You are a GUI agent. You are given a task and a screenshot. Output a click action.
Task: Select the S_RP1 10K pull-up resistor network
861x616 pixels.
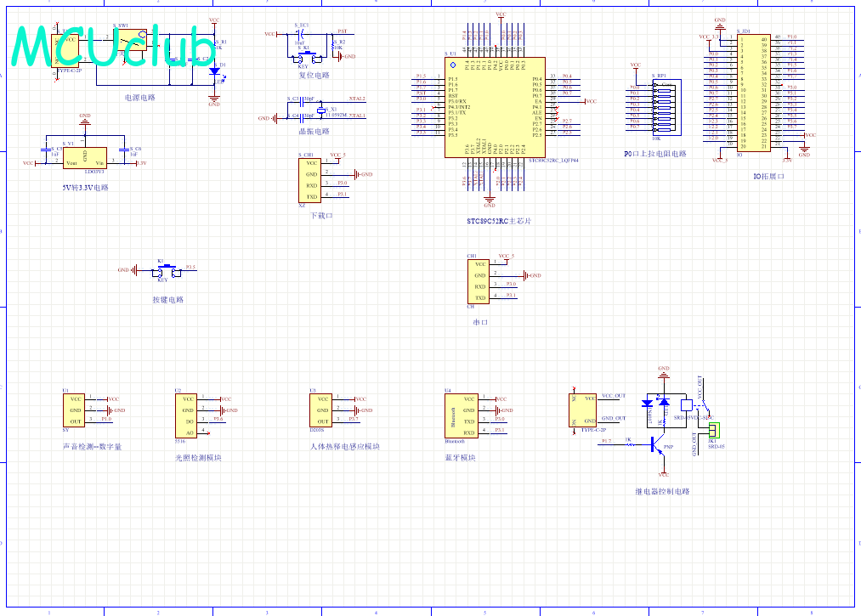[666, 108]
